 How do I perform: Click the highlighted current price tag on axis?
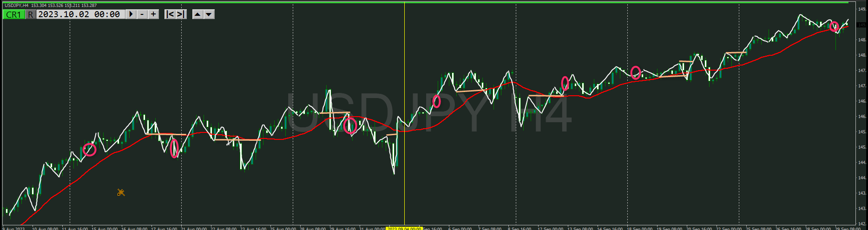(862, 25)
